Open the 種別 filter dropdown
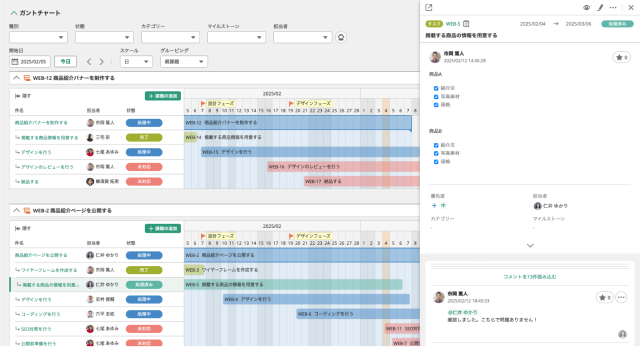640x360 pixels. tap(38, 38)
